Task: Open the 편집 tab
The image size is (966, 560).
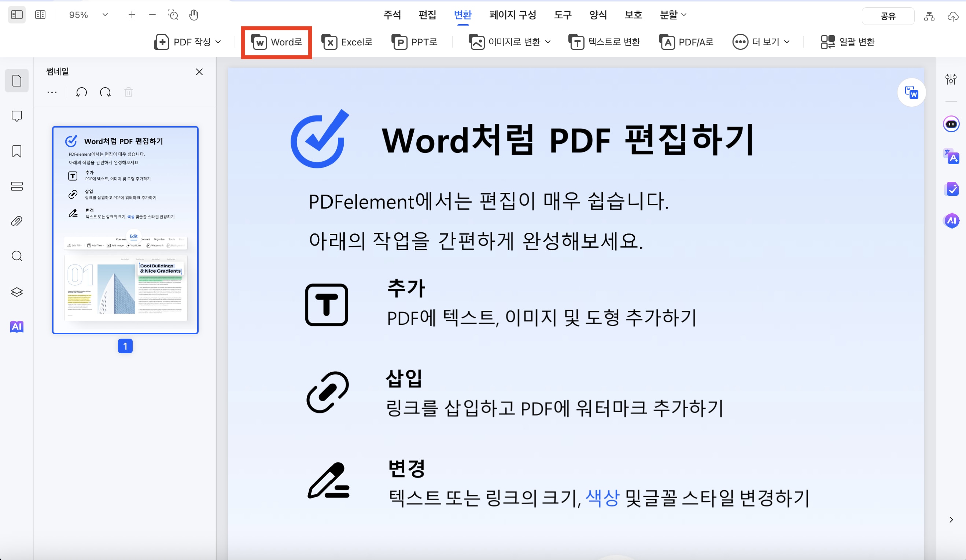Action: coord(427,15)
